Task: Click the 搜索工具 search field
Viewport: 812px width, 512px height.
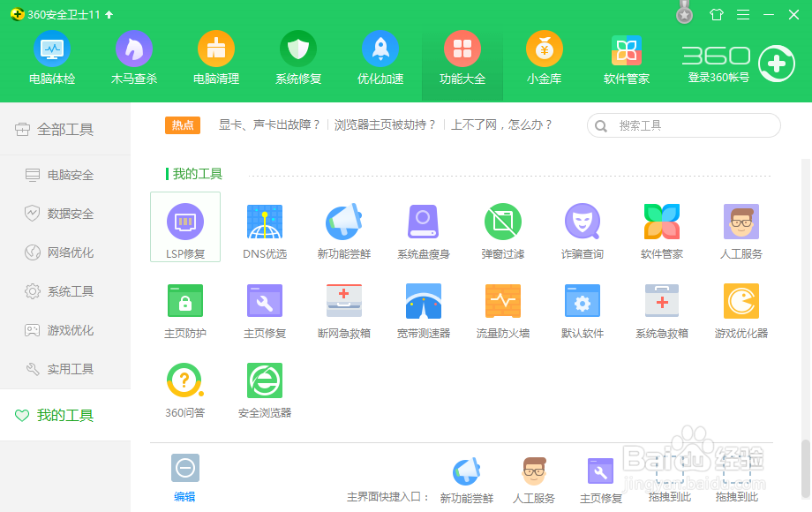Action: 683,125
